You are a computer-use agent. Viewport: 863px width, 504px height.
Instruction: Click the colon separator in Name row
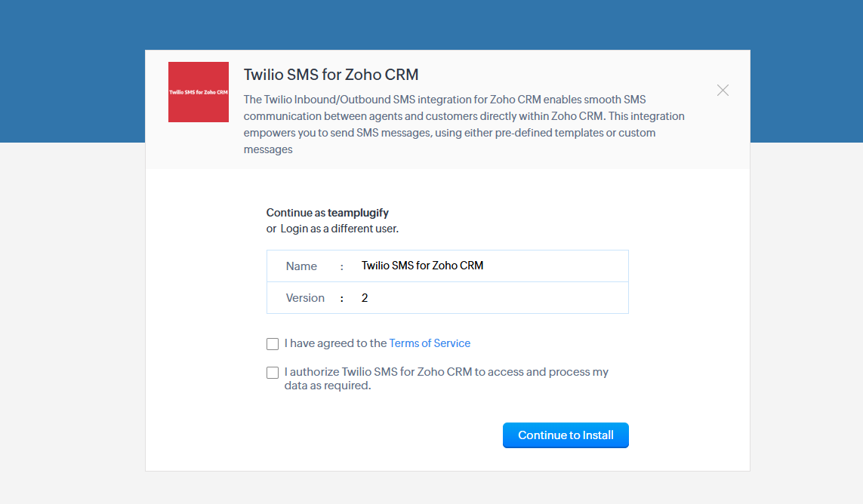(x=342, y=266)
